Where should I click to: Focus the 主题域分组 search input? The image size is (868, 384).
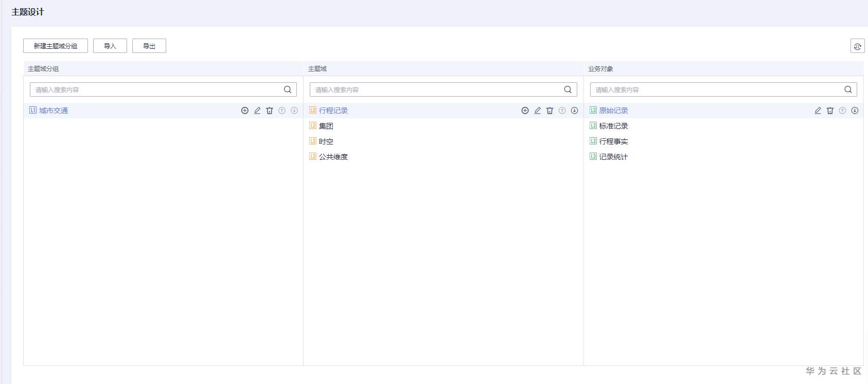click(x=163, y=89)
